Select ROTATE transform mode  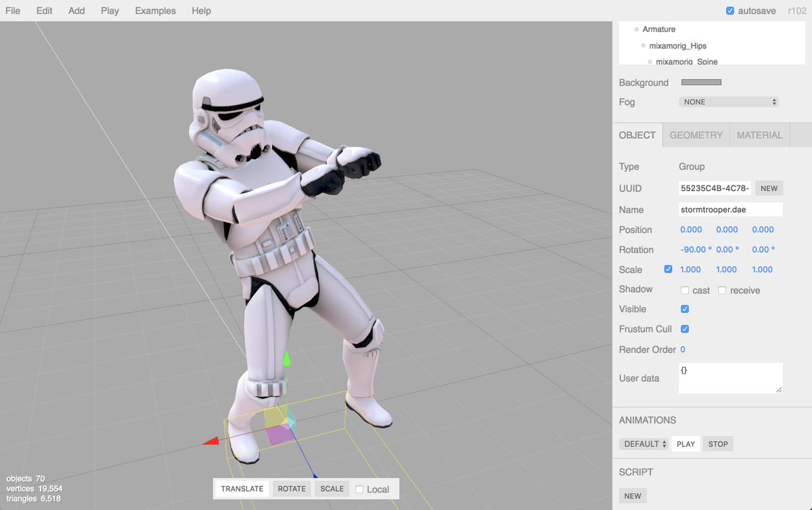tap(292, 488)
